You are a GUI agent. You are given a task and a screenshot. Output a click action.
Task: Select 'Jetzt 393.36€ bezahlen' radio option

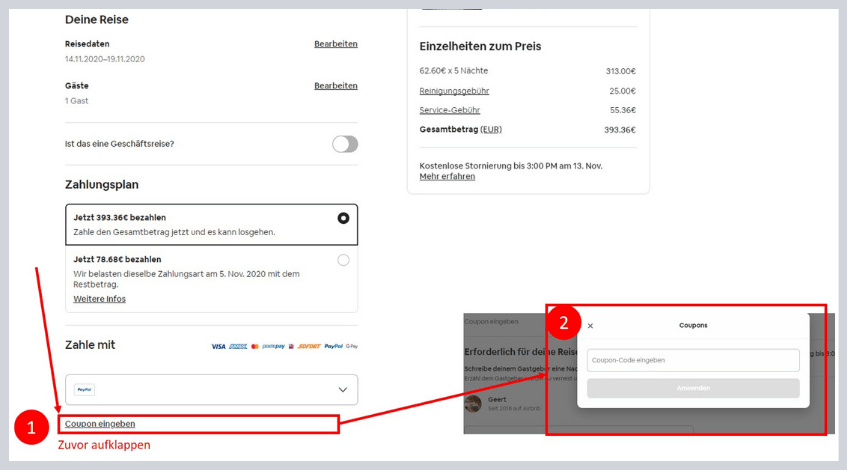click(x=343, y=218)
